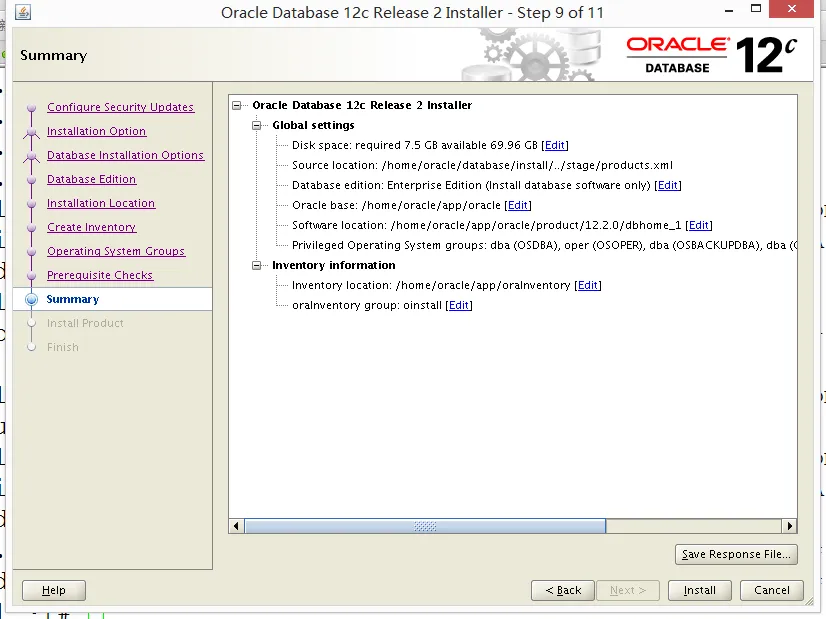826x619 pixels.
Task: Click Save Response File button
Action: pos(736,554)
